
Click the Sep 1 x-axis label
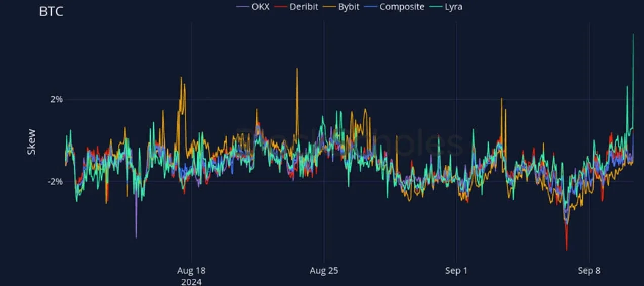(x=456, y=271)
